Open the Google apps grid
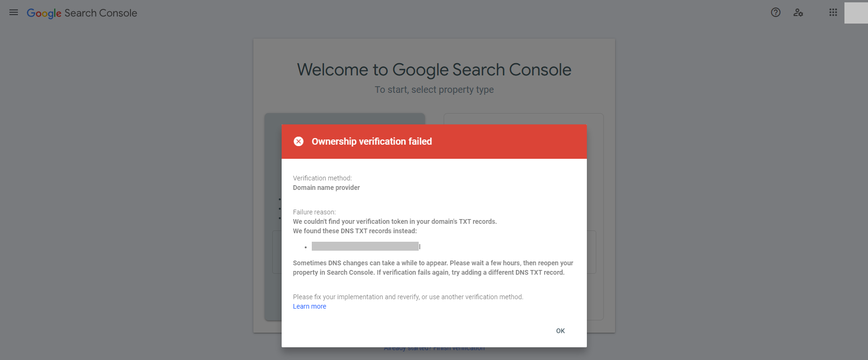This screenshot has height=360, width=868. pos(833,13)
